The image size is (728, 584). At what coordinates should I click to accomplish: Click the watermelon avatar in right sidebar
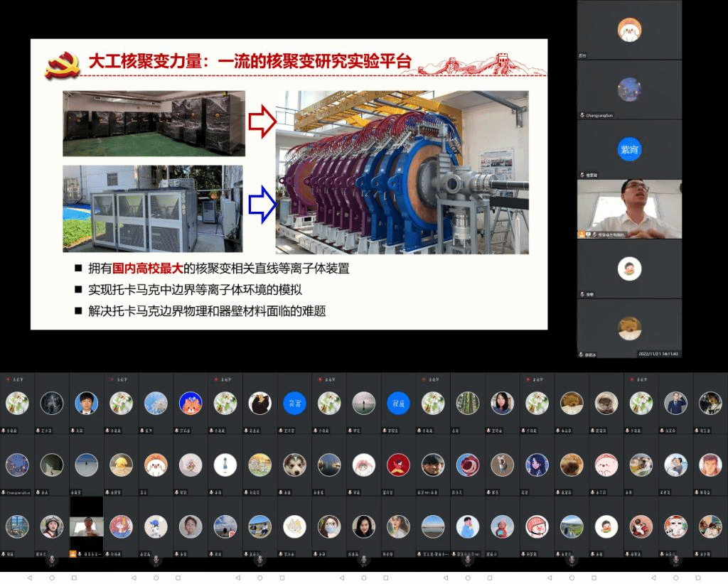629,269
